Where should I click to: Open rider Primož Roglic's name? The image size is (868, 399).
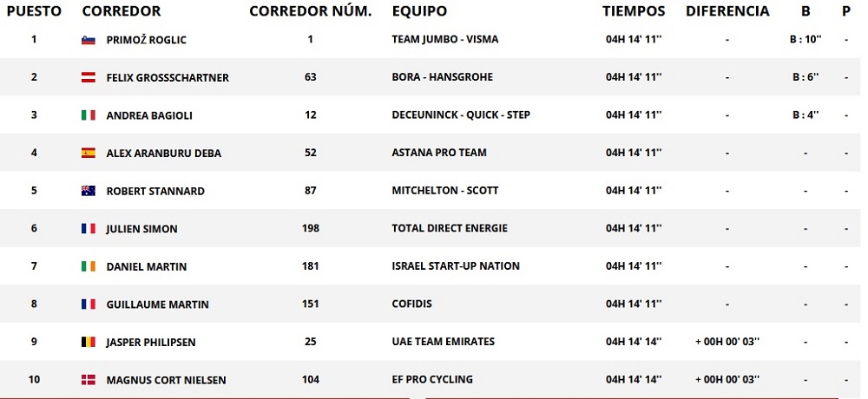146,40
